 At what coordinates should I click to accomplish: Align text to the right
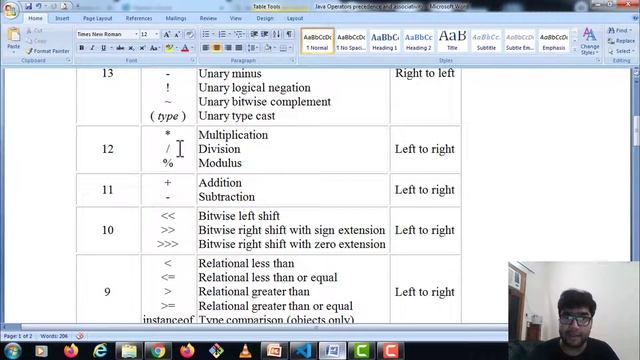pyautogui.click(x=228, y=48)
